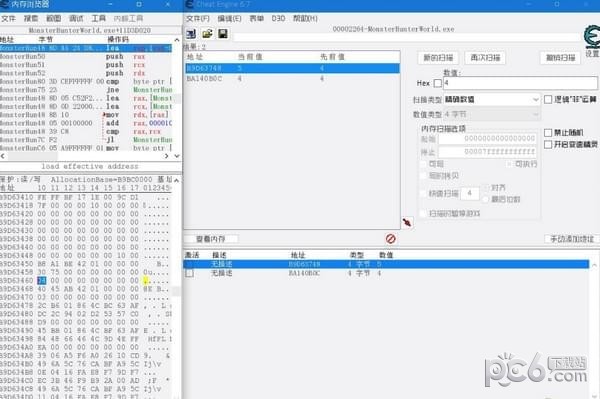Click the memory viewer window title icon

(5, 4)
